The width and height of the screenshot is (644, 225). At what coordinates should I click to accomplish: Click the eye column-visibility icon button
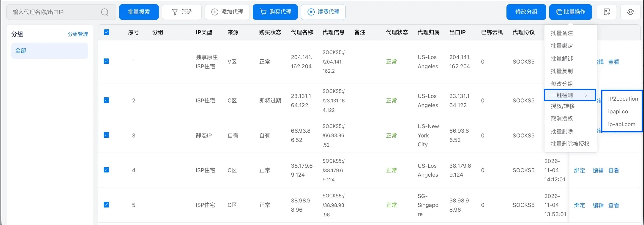point(630,12)
